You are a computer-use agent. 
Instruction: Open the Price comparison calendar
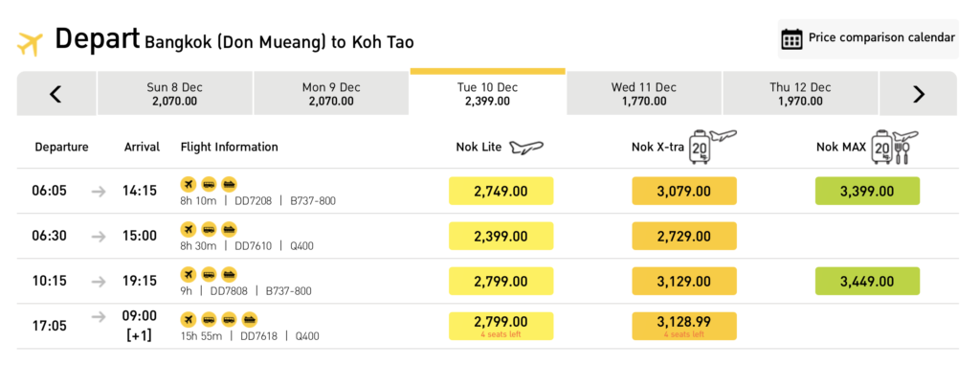click(868, 38)
